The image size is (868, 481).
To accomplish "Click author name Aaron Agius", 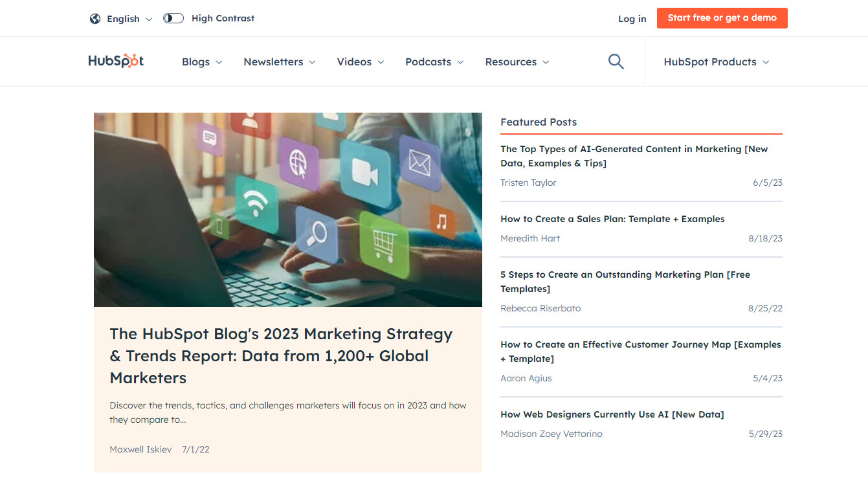I will pos(526,378).
